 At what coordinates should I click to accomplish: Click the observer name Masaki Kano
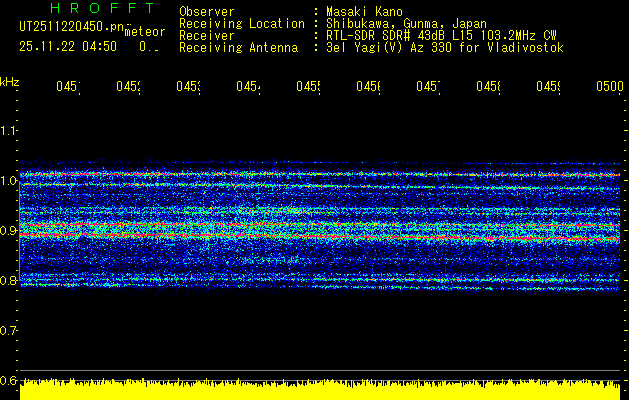click(x=364, y=12)
